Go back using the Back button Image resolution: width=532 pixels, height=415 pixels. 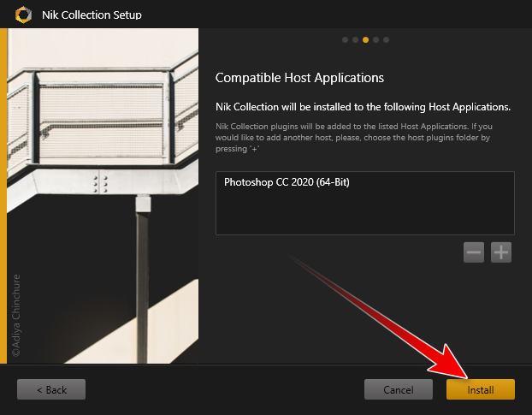51,389
